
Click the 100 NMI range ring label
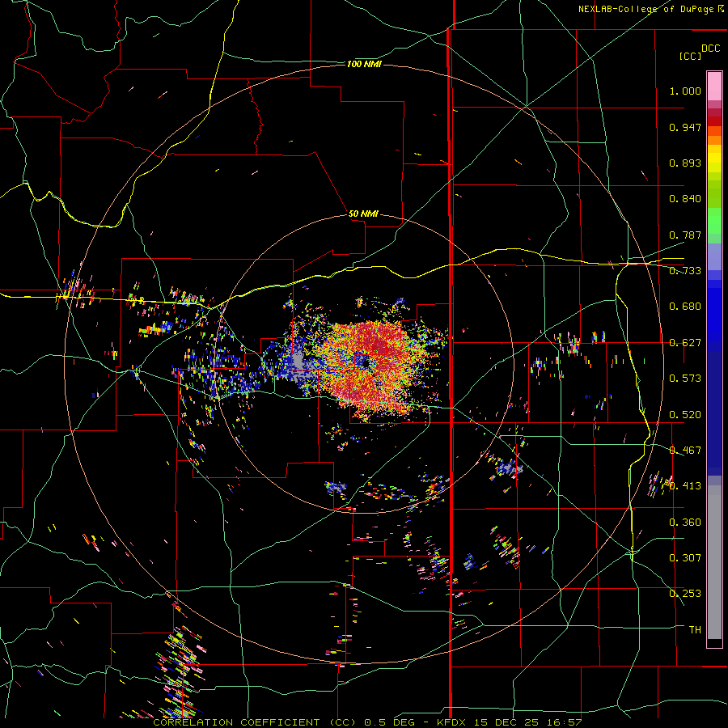tap(364, 64)
